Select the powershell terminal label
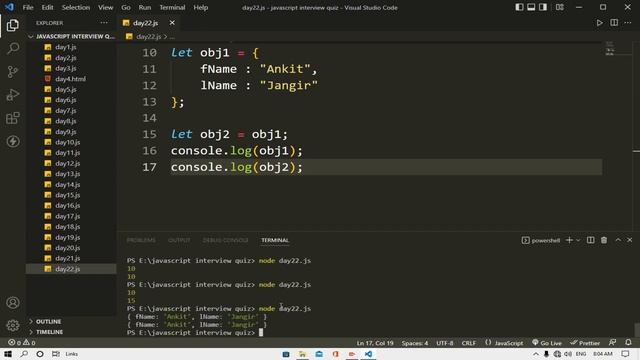The image size is (640, 360). (541, 240)
